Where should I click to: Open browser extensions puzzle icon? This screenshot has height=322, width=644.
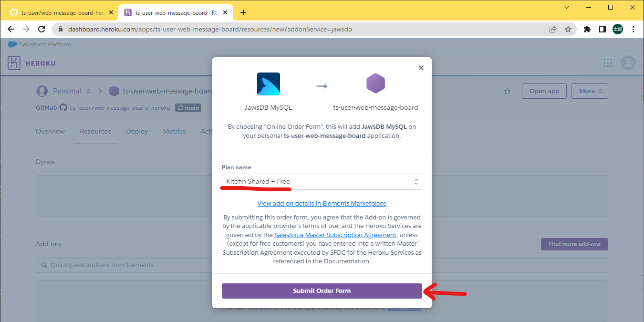coord(587,29)
